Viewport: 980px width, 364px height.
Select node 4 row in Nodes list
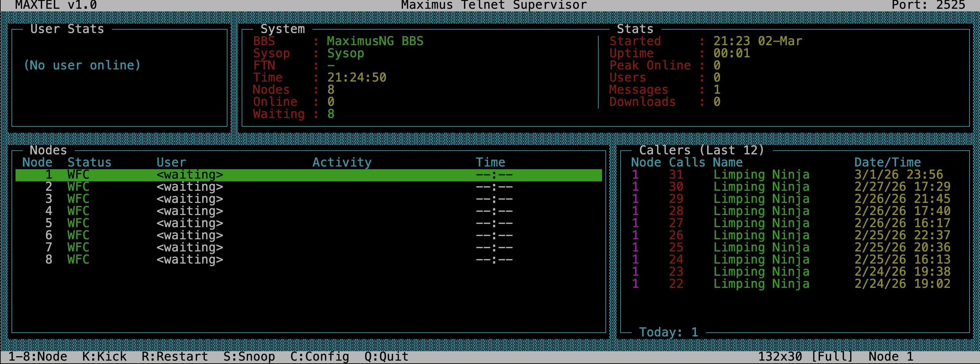(x=308, y=211)
